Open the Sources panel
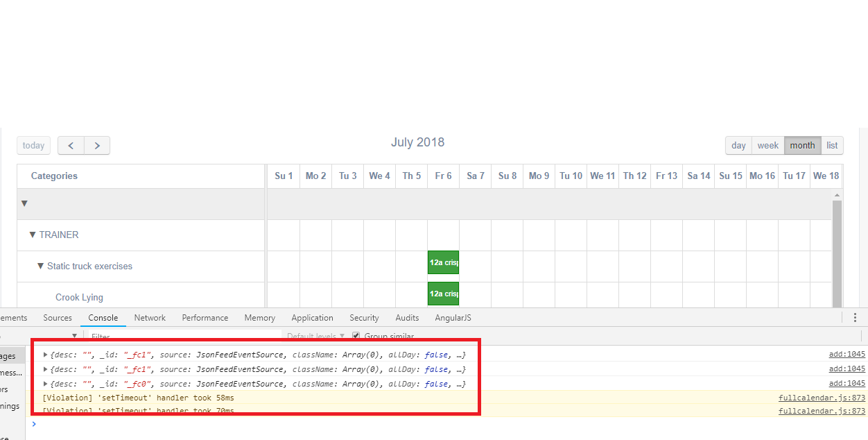Screen dimensions: 868x440 tap(58, 317)
